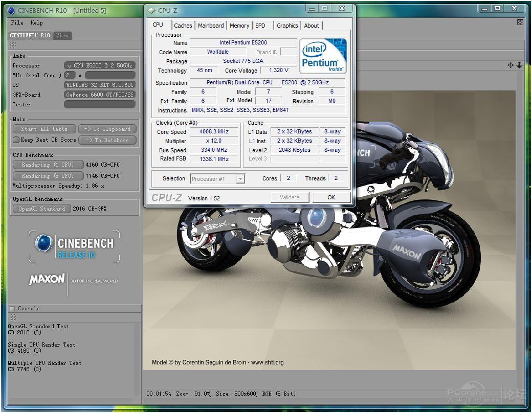
Task: Click the "4008.3 MHz" core speed value
Action: point(214,131)
